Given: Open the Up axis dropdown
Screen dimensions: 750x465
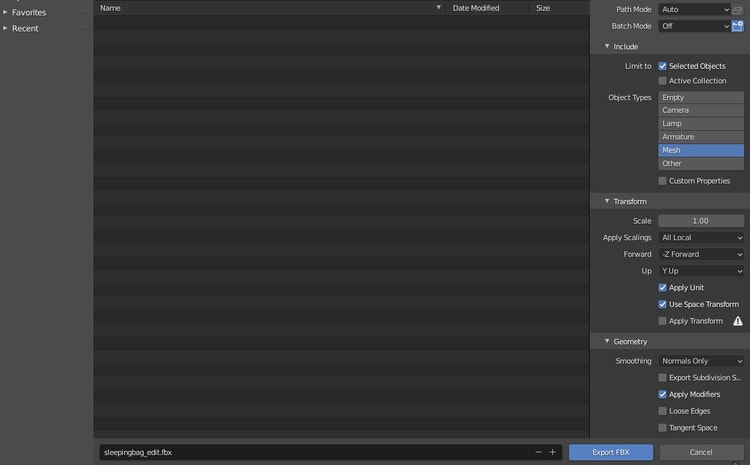Looking at the screenshot, I should 701,271.
